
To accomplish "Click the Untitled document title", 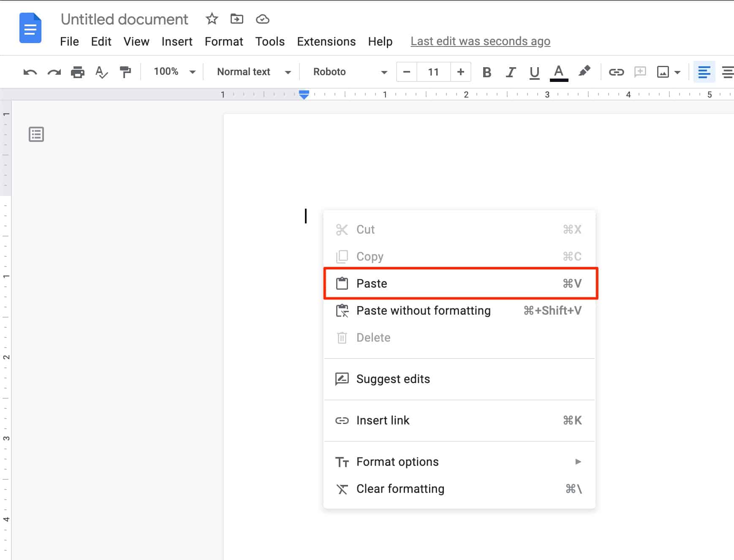I will (124, 19).
